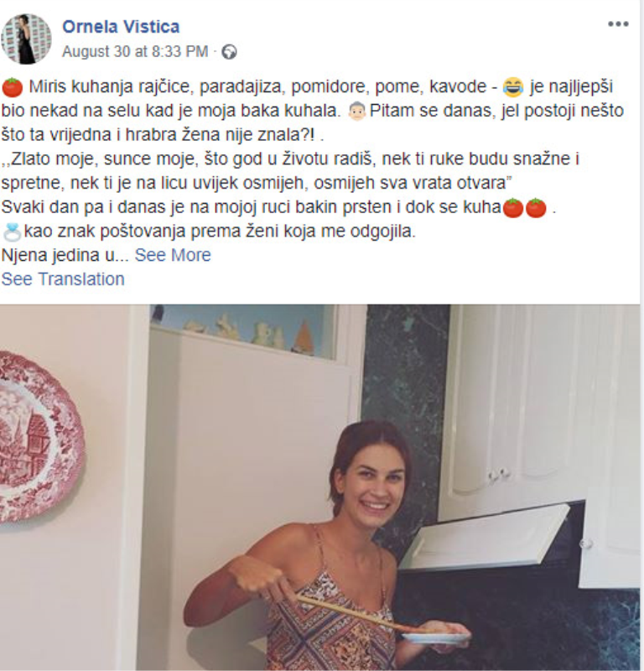Open Ornela Vistica's profile picture
The height and width of the screenshot is (671, 644).
pos(27,39)
